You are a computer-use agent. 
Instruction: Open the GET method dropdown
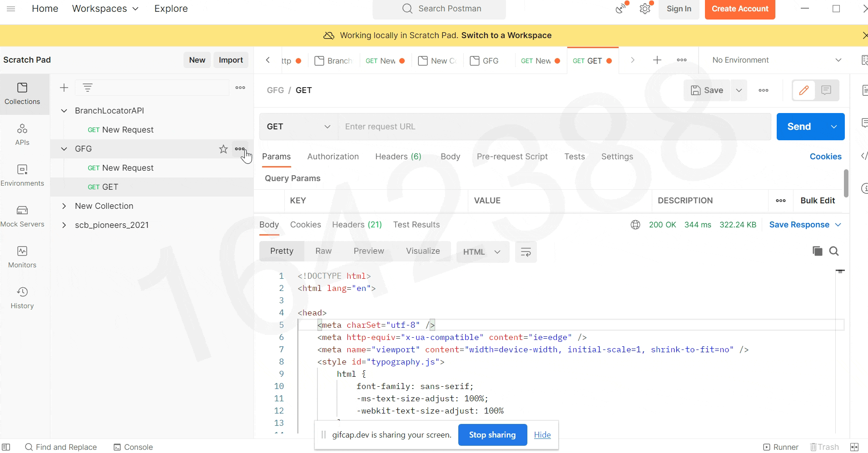click(298, 127)
